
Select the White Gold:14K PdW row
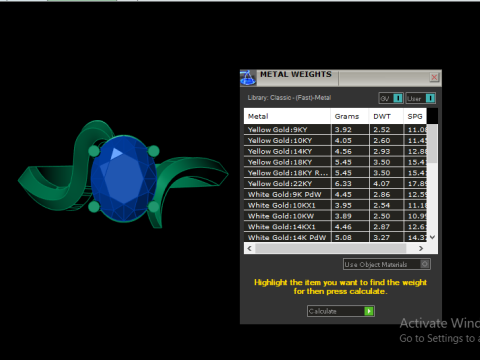point(335,237)
